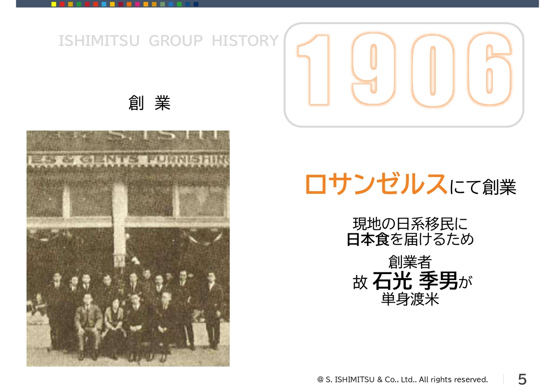Select the にて創業 text
The height and width of the screenshot is (392, 555).
[483, 187]
